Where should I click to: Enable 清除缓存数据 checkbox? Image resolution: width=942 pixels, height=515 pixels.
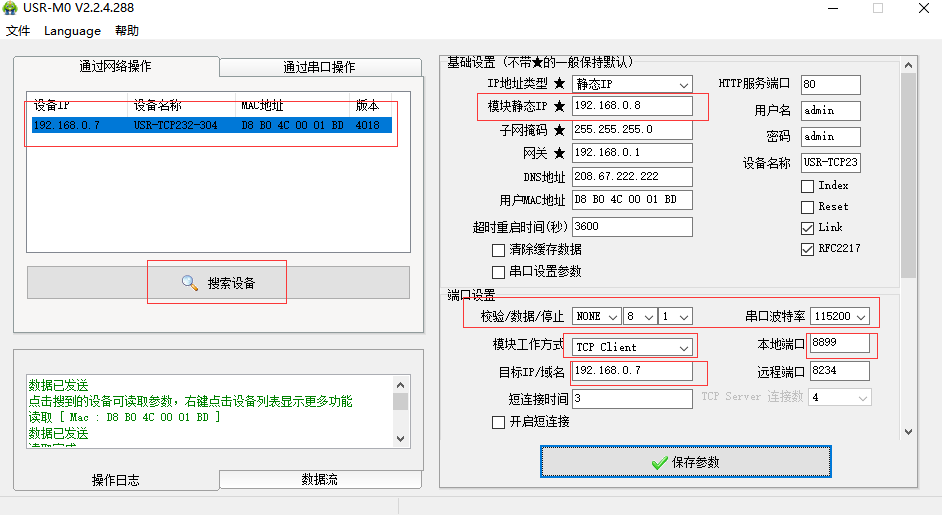click(x=498, y=250)
